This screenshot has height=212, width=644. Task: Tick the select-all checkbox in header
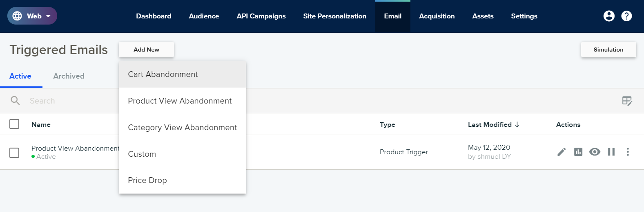tap(14, 124)
